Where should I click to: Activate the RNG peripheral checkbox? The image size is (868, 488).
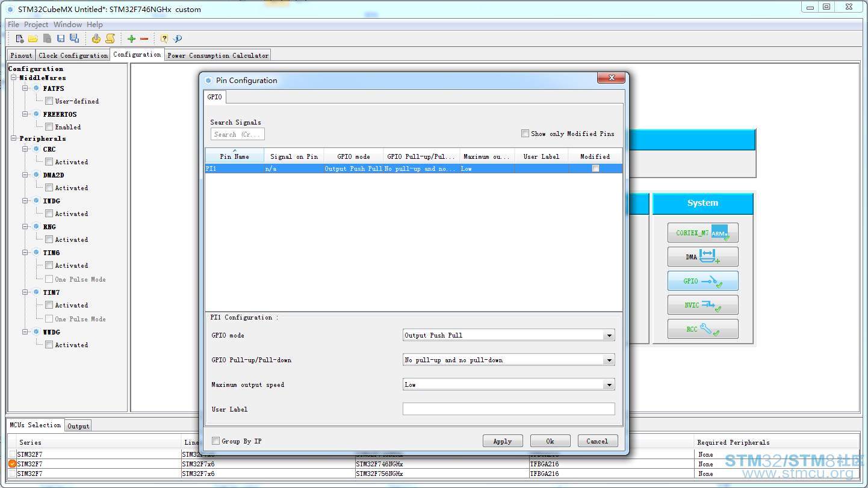[49, 239]
